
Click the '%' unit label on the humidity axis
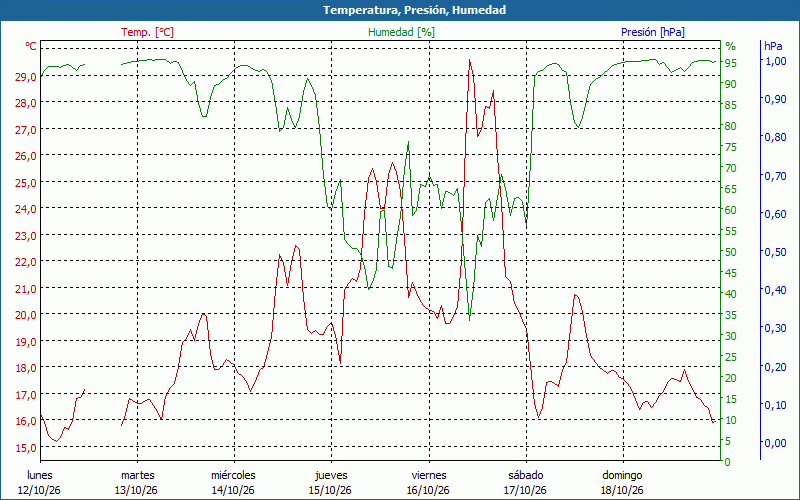coord(731,46)
